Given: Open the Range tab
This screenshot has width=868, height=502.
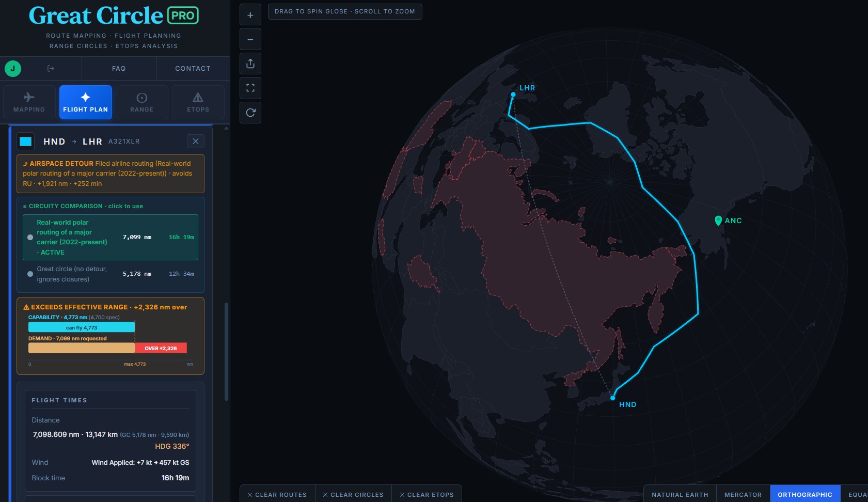Looking at the screenshot, I should pos(142,102).
